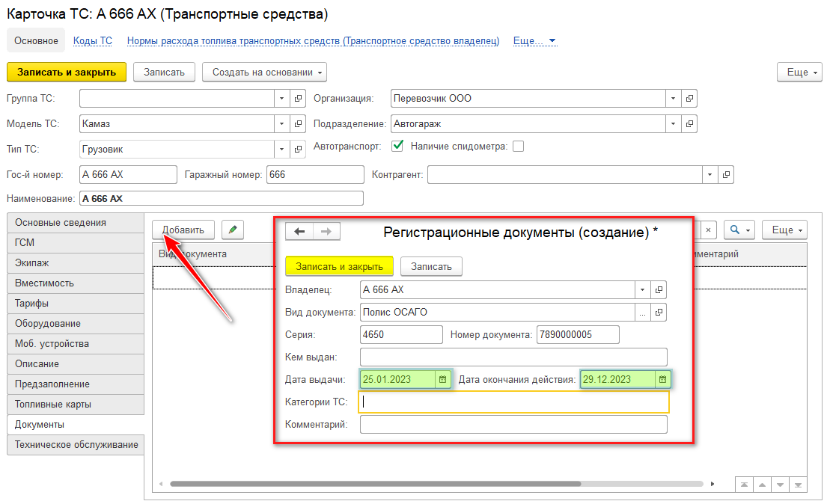Screen dimensions: 830x504
Task: Open the Модель ТС linked record icon
Action: pos(298,123)
